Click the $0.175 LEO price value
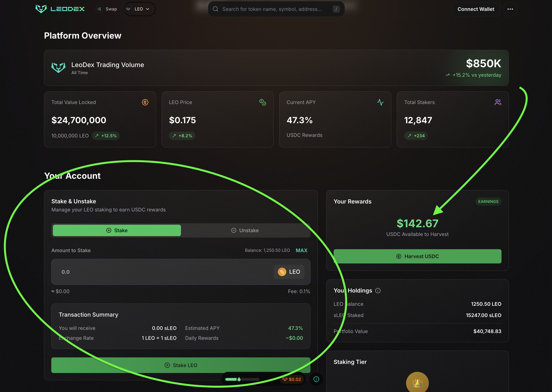The width and height of the screenshot is (552, 392). [x=182, y=120]
